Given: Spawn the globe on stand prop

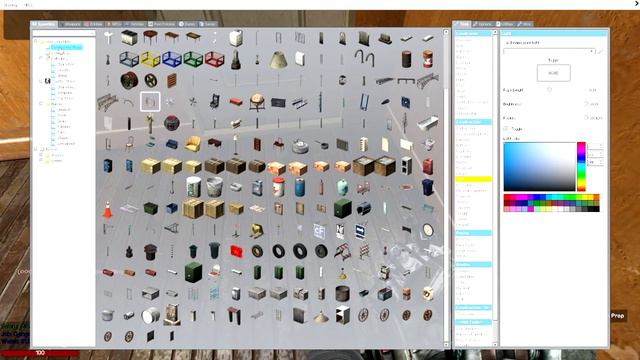Looking at the screenshot, I should 257,102.
